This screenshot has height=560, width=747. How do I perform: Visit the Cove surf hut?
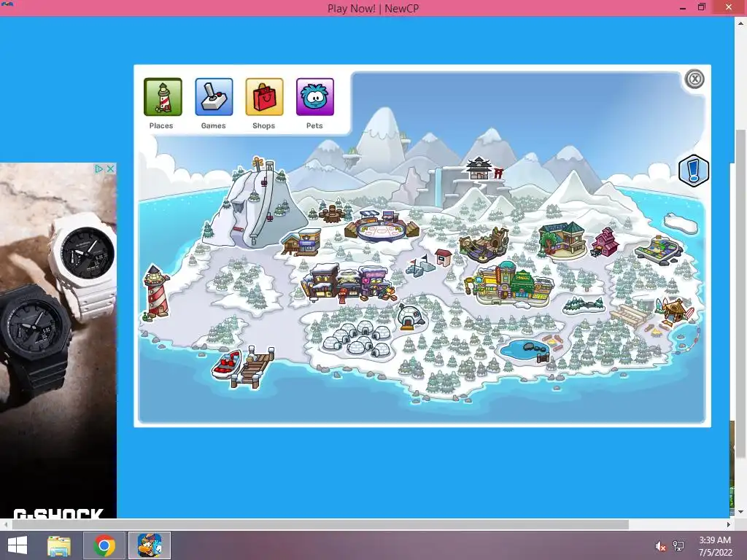click(675, 311)
